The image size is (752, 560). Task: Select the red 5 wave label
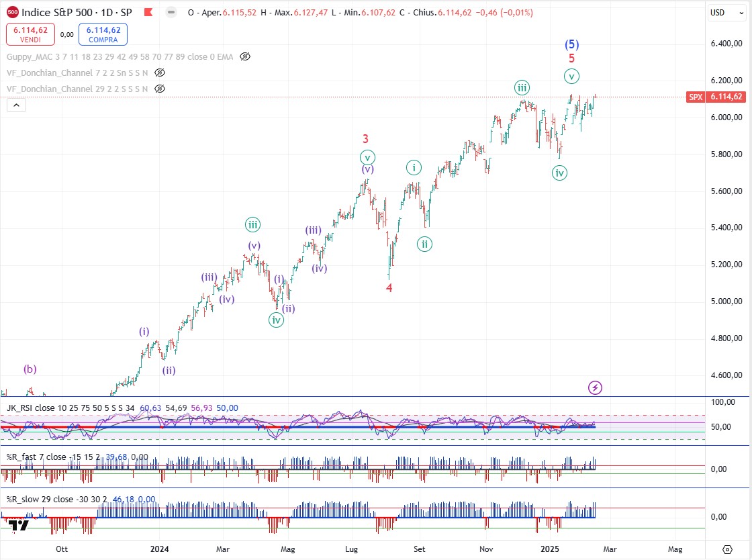point(571,58)
